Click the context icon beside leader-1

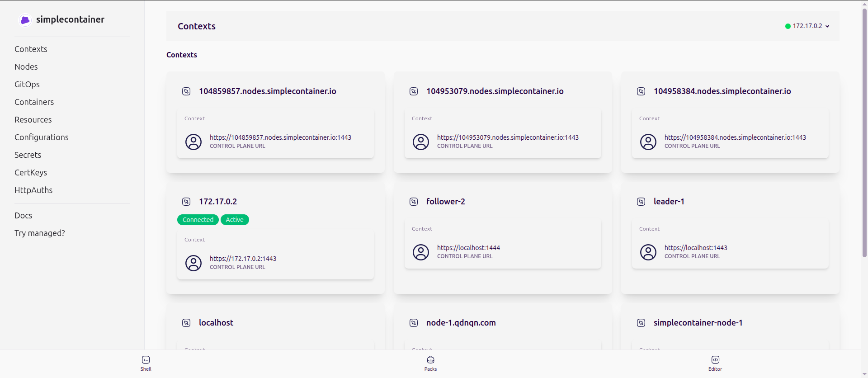click(x=641, y=202)
